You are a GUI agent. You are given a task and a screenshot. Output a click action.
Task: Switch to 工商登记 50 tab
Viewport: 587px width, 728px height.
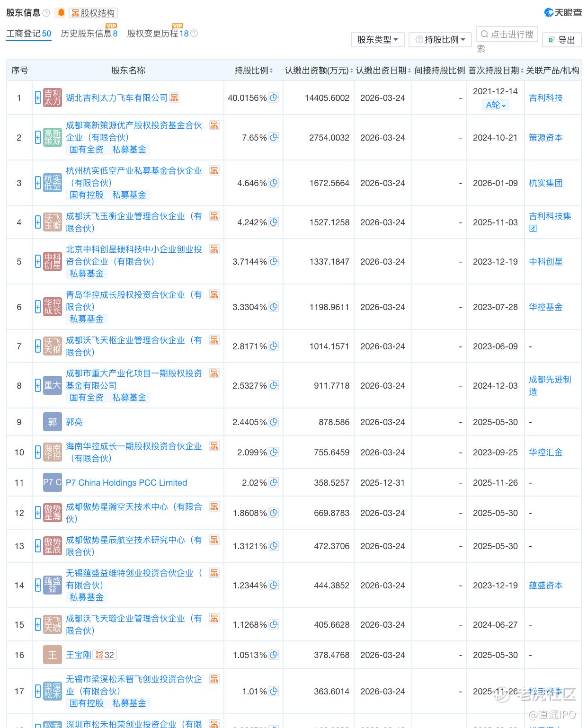coord(29,34)
